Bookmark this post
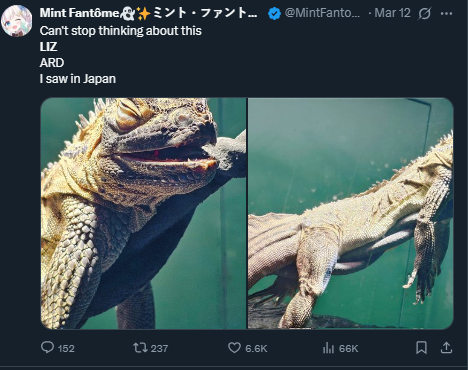 [x=421, y=348]
